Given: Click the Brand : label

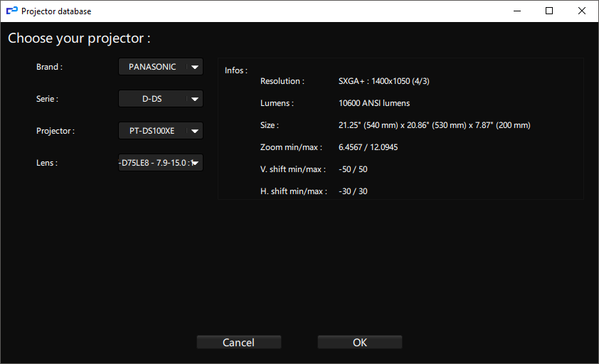Looking at the screenshot, I should [49, 67].
